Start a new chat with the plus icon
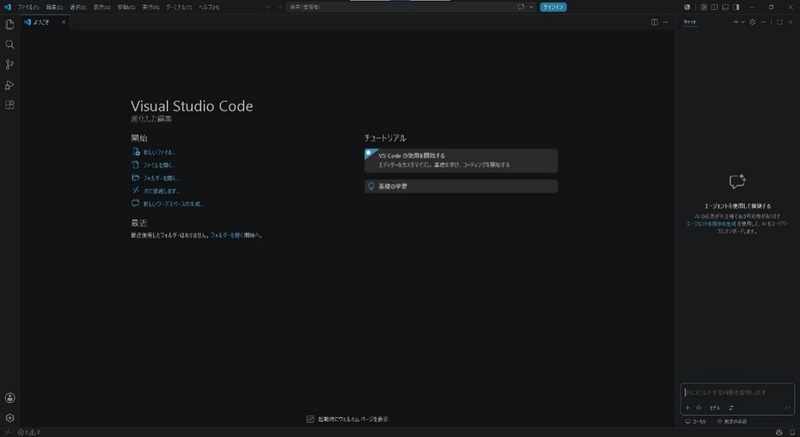The width and height of the screenshot is (800, 437). (x=736, y=22)
